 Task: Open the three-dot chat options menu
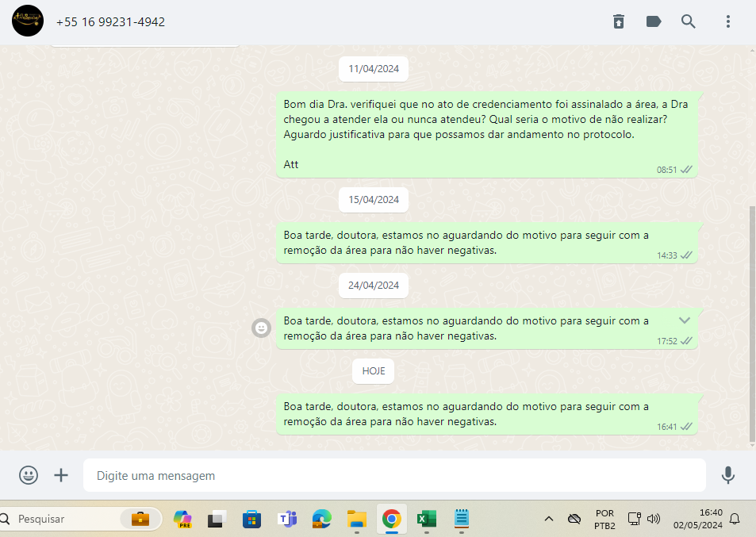pyautogui.click(x=728, y=21)
